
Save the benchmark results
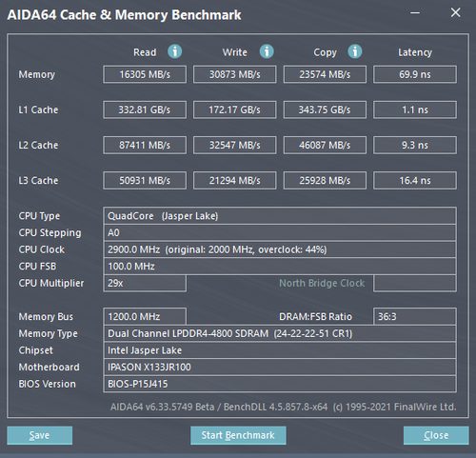coord(40,435)
